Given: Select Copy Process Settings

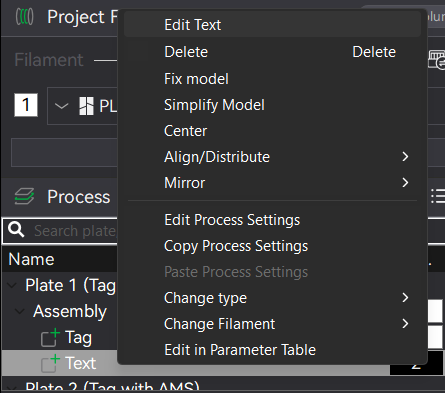Looking at the screenshot, I should (x=272, y=246).
